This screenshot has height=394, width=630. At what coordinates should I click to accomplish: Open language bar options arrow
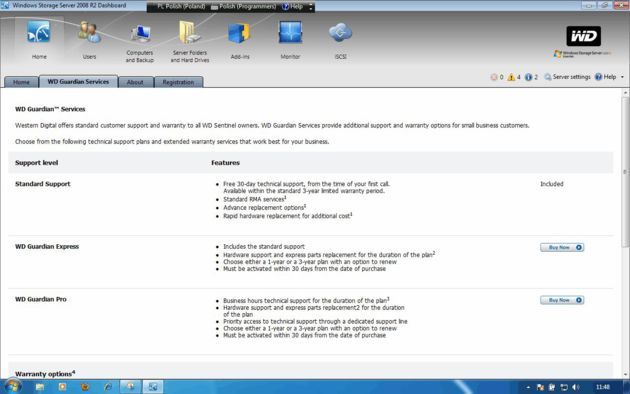pos(310,6)
